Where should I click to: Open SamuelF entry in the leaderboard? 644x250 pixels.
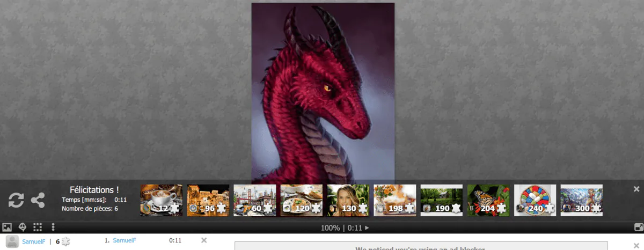coord(125,240)
